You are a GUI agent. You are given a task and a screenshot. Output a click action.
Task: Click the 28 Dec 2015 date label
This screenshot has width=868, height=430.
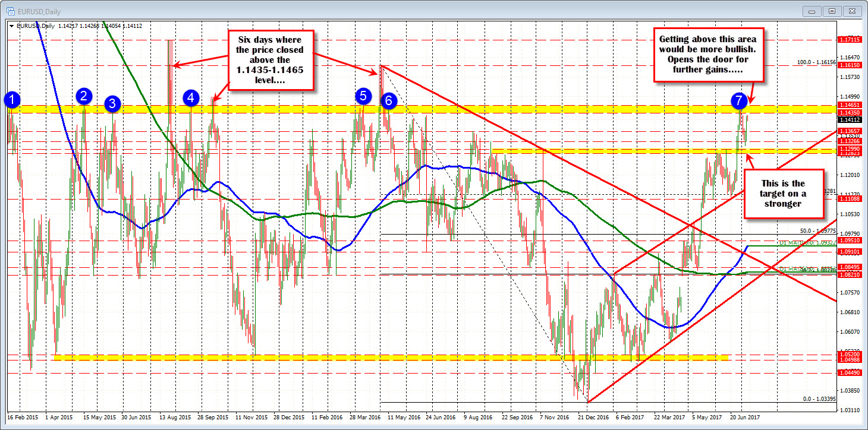coord(288,418)
